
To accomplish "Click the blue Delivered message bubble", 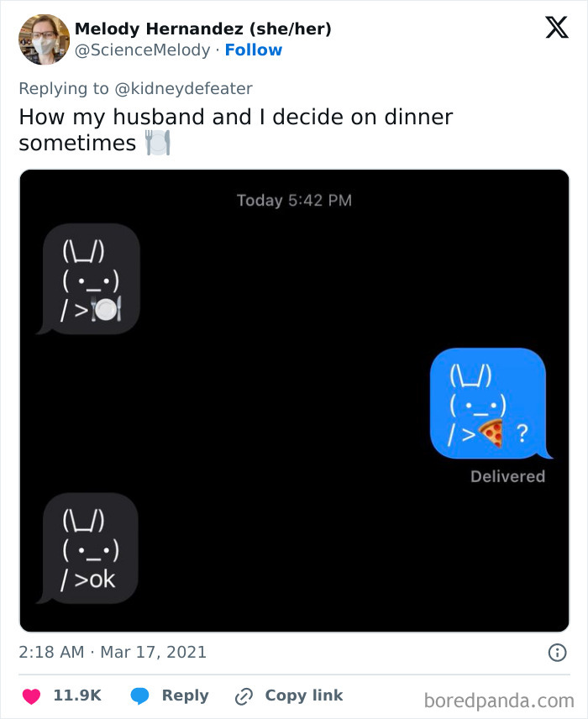I will 489,404.
